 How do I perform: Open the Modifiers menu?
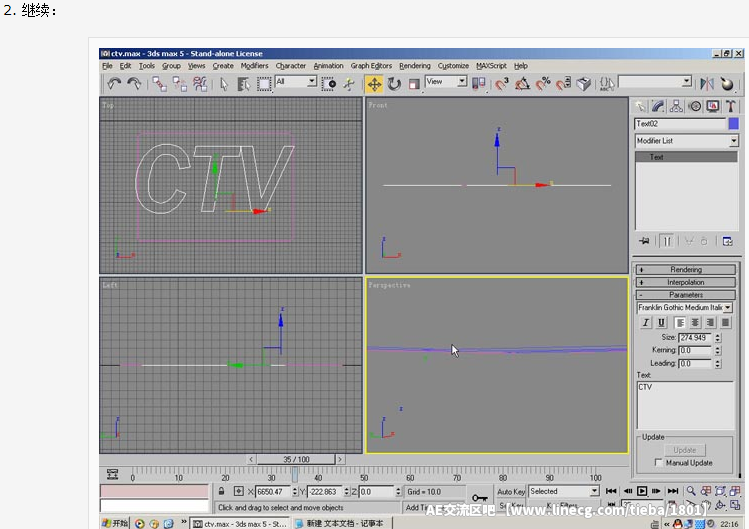[x=254, y=66]
